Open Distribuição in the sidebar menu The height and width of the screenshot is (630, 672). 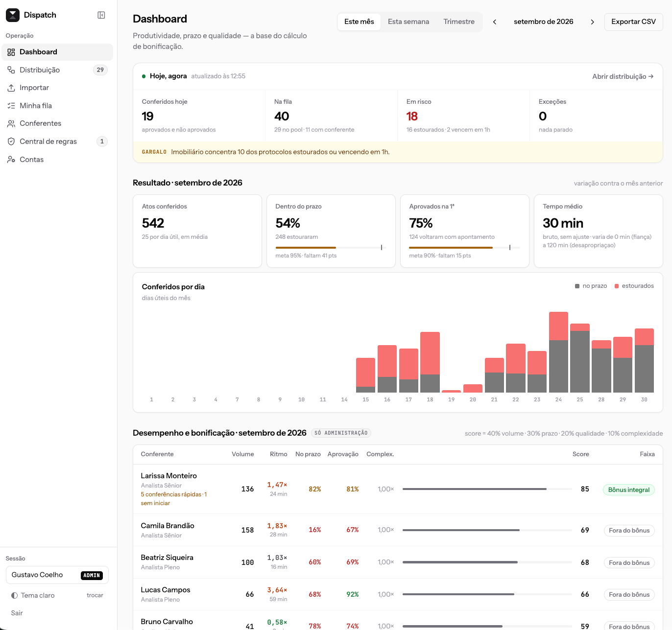point(57,70)
